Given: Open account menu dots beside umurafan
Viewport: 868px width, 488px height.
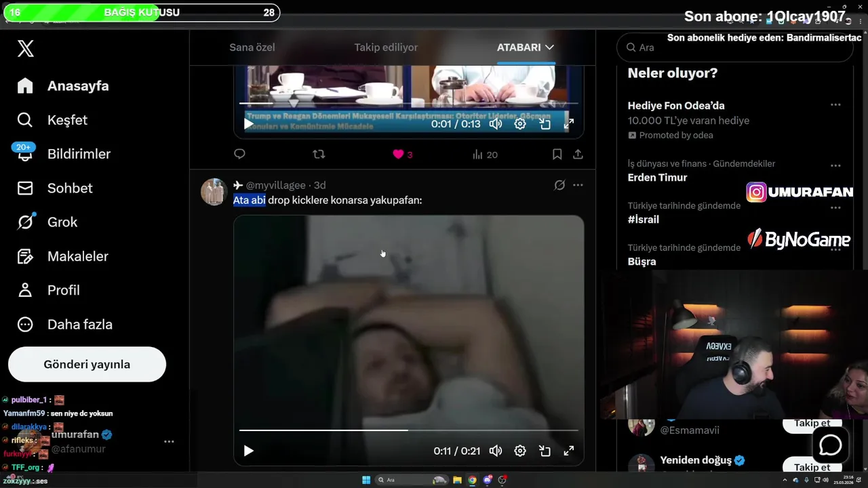Looking at the screenshot, I should 169,441.
